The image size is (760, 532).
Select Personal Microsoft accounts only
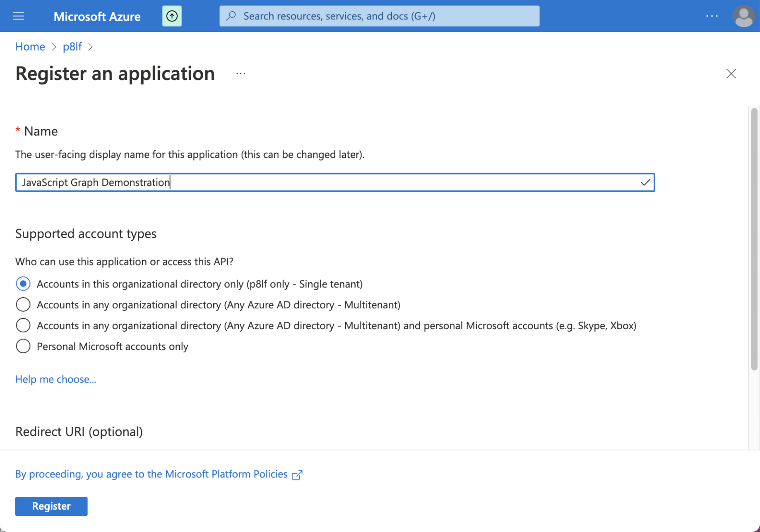coord(23,346)
